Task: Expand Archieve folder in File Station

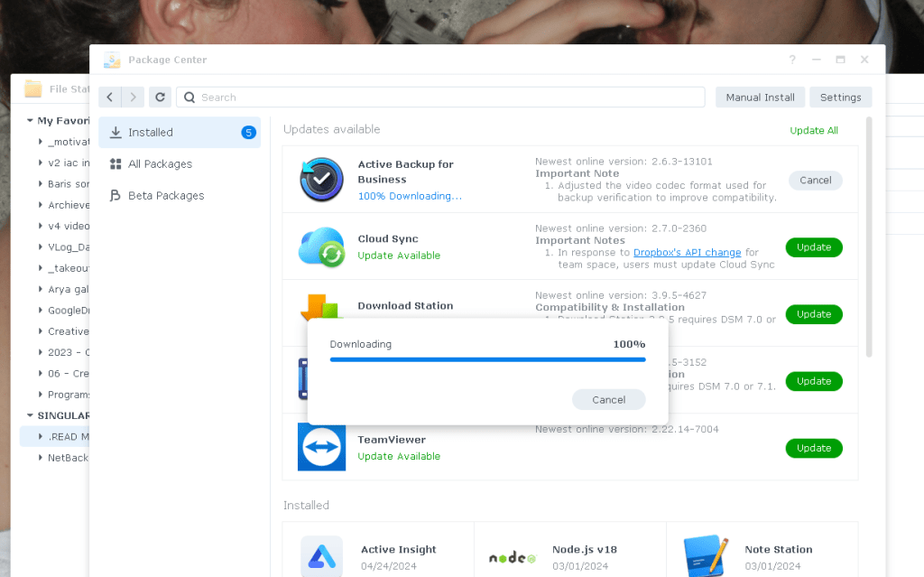Action: point(40,205)
